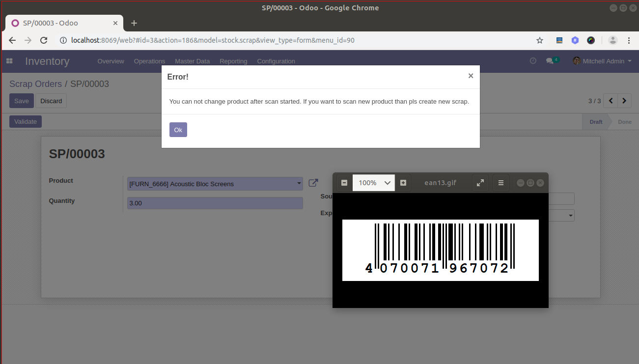Screen dimensions: 639x364
Task: Select the SP/00003 - Odoo browser tab
Action: click(64, 23)
